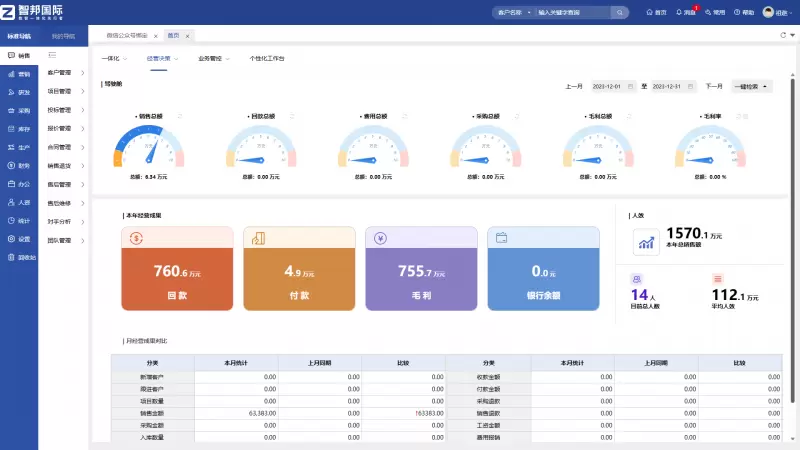Viewport: 800px width, 450px height.
Task: Click the 上一月 previous month button
Action: [x=574, y=87]
